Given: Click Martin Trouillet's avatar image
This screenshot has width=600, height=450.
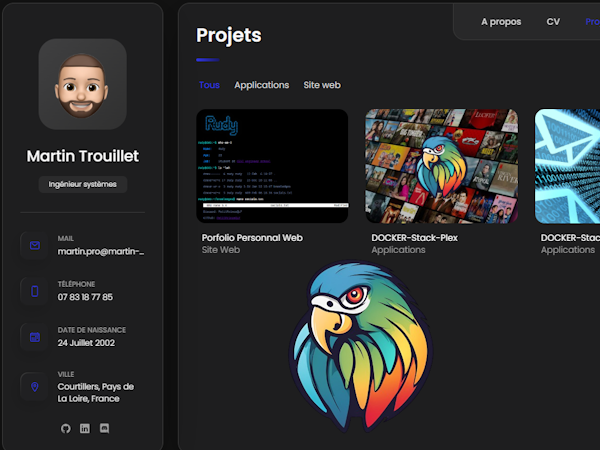Looking at the screenshot, I should click(83, 84).
